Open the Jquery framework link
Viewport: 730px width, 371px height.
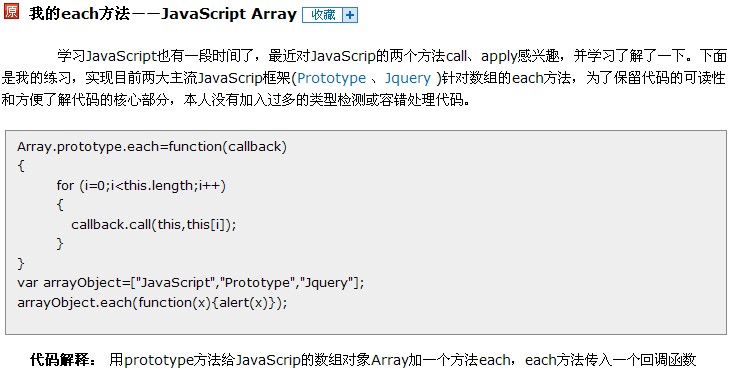408,78
